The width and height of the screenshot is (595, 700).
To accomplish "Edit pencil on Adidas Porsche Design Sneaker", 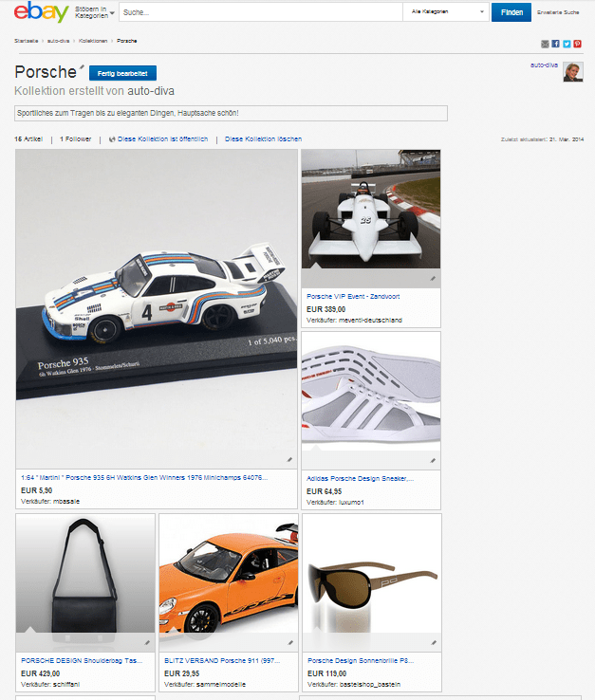I will click(433, 460).
